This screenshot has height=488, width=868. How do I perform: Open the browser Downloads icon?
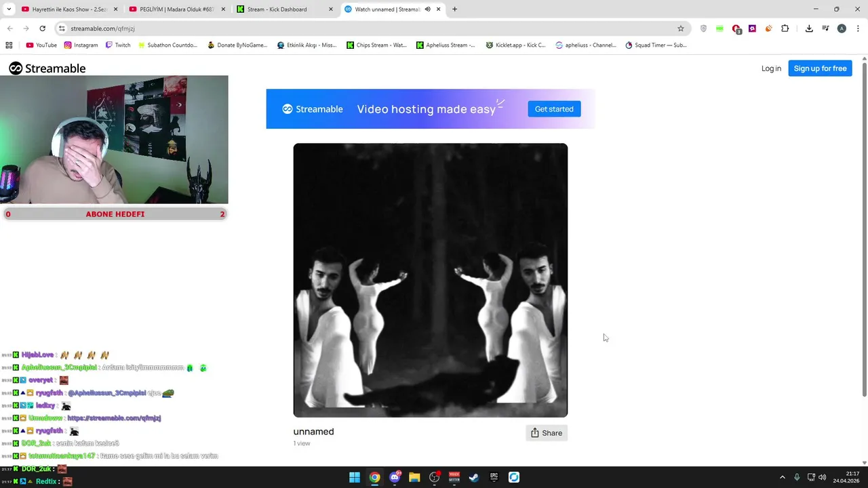tap(809, 28)
